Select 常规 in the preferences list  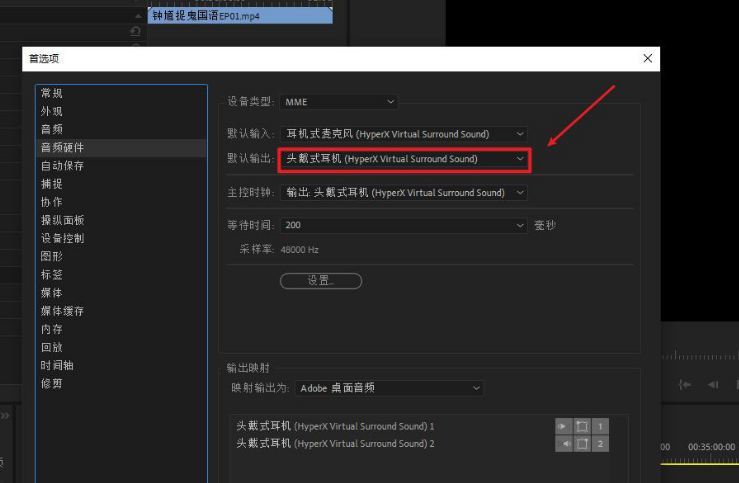121,93
